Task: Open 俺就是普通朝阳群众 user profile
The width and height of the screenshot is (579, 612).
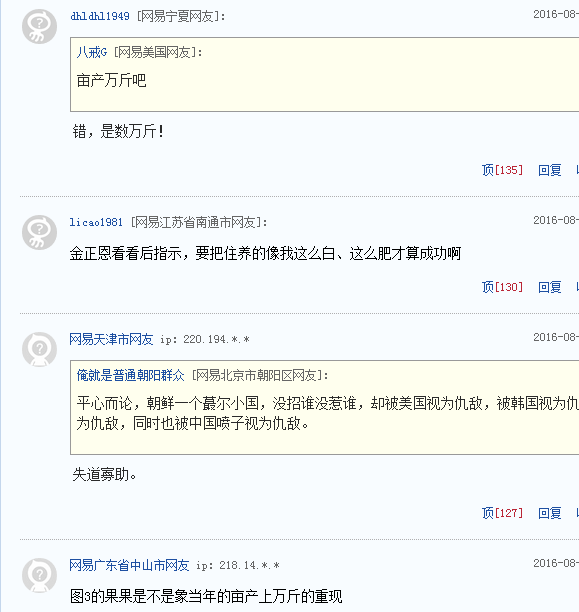Action: (x=130, y=375)
